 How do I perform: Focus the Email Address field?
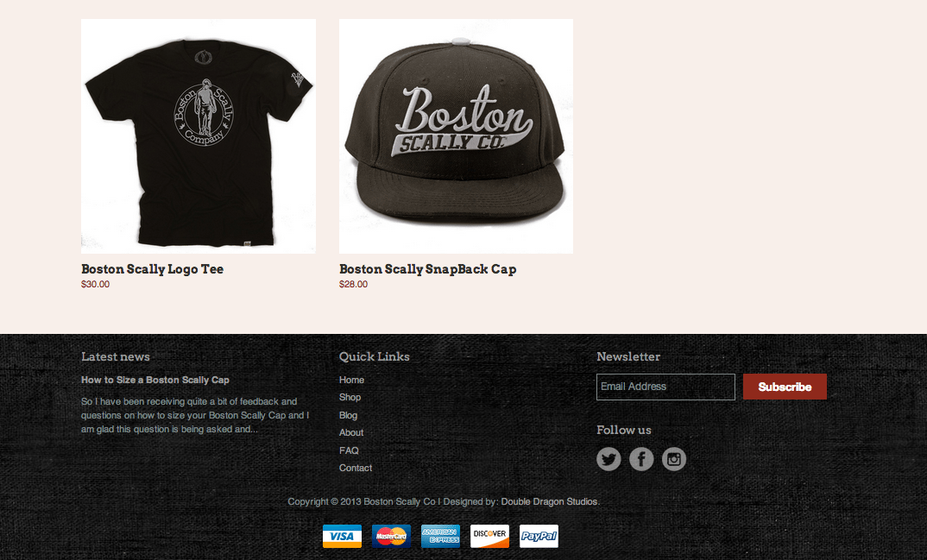coord(665,387)
